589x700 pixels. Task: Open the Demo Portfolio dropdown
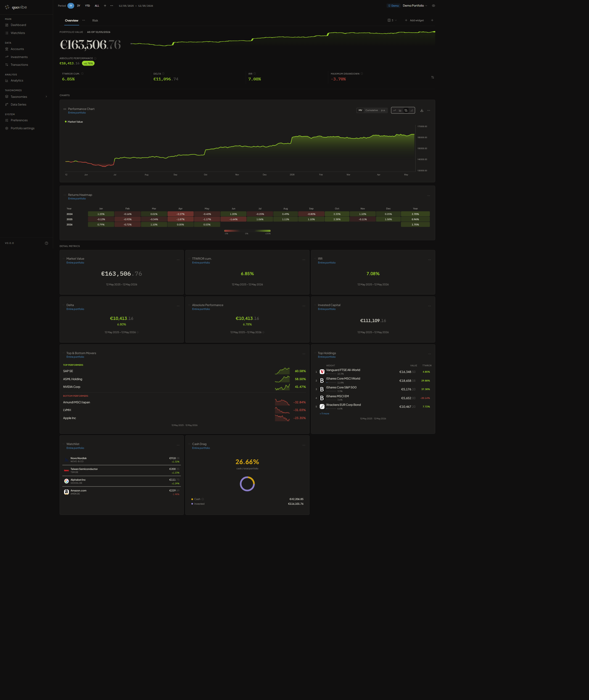pos(415,6)
